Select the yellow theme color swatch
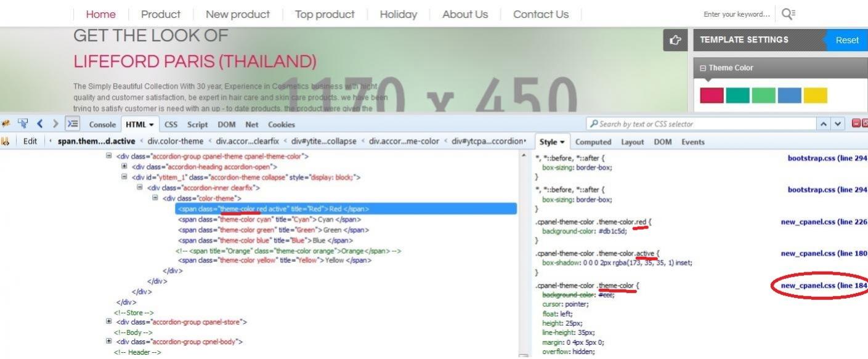 [x=816, y=95]
